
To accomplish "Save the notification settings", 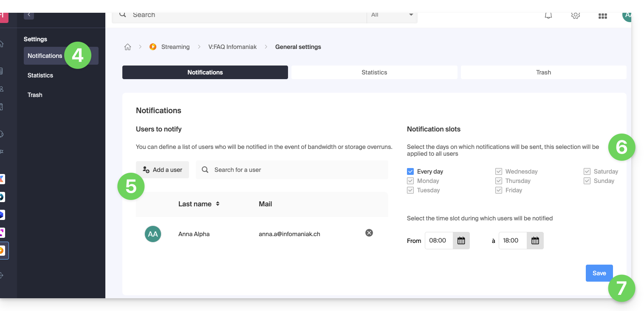I will pyautogui.click(x=599, y=273).
